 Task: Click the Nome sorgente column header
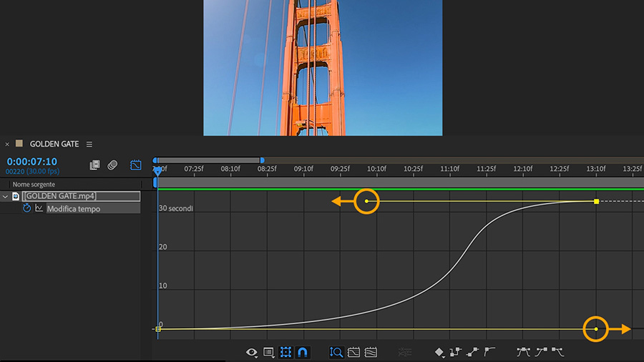pyautogui.click(x=34, y=185)
